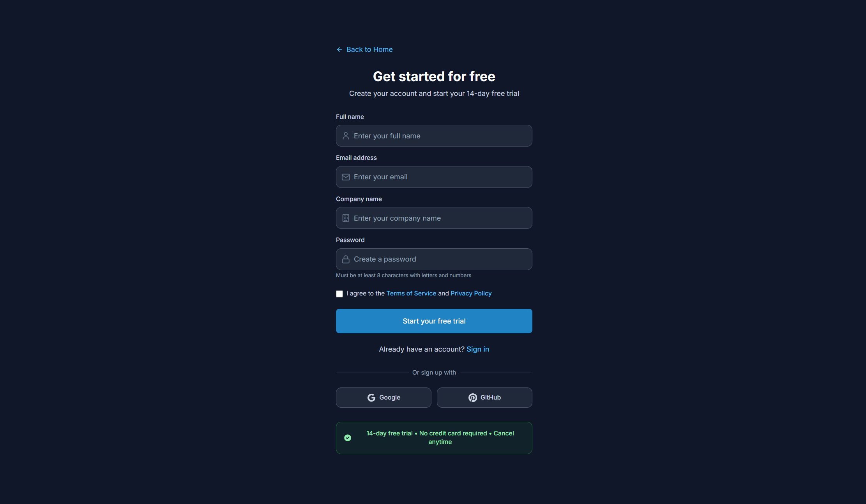
Task: Check the agree to Terms checkbox
Action: tap(339, 294)
